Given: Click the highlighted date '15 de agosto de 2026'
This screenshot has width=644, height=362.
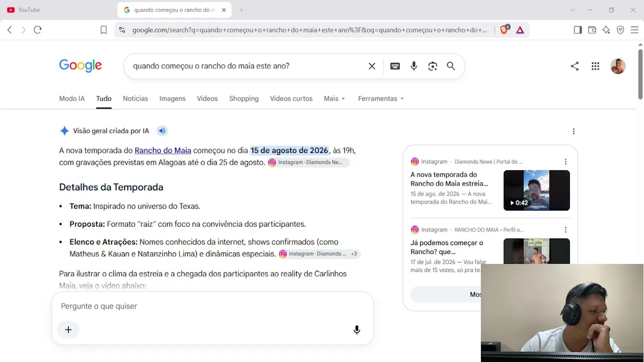Looking at the screenshot, I should pyautogui.click(x=289, y=150).
